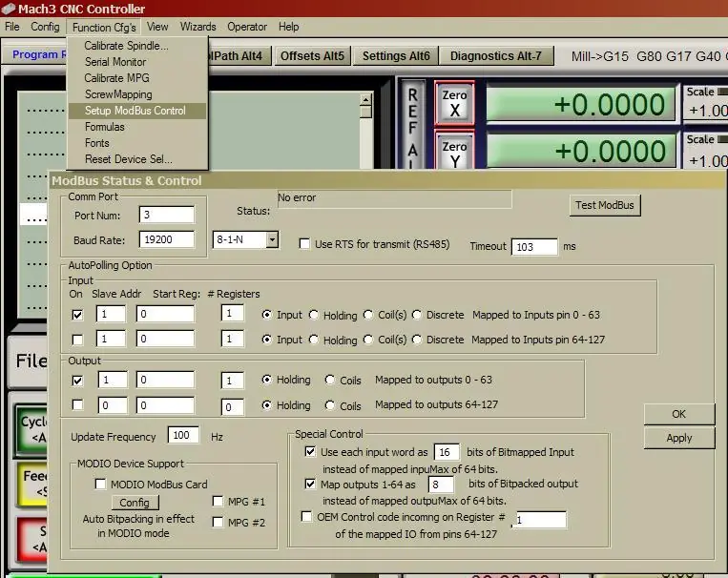This screenshot has height=578, width=728.
Task: Toggle Use each input word checkbox
Action: point(310,451)
